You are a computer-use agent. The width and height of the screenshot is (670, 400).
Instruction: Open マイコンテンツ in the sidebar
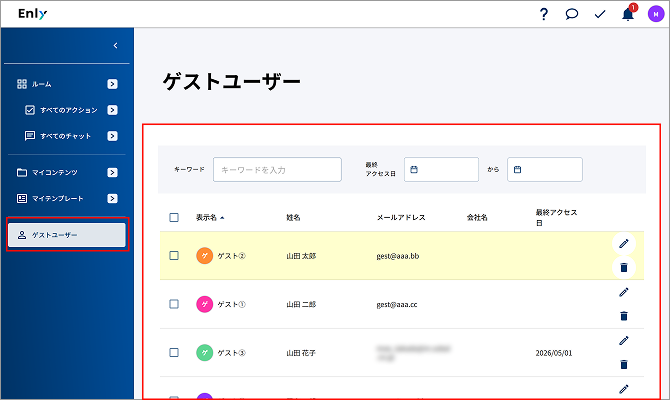click(x=55, y=173)
